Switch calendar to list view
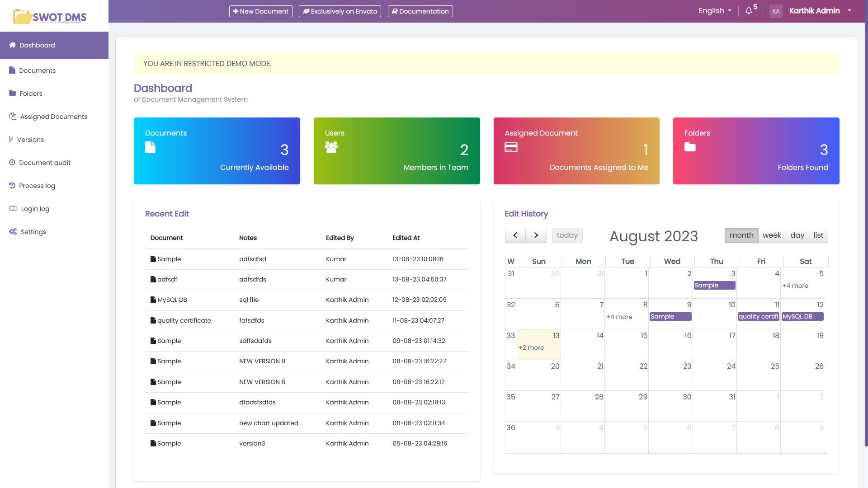868x488 pixels. pyautogui.click(x=818, y=235)
